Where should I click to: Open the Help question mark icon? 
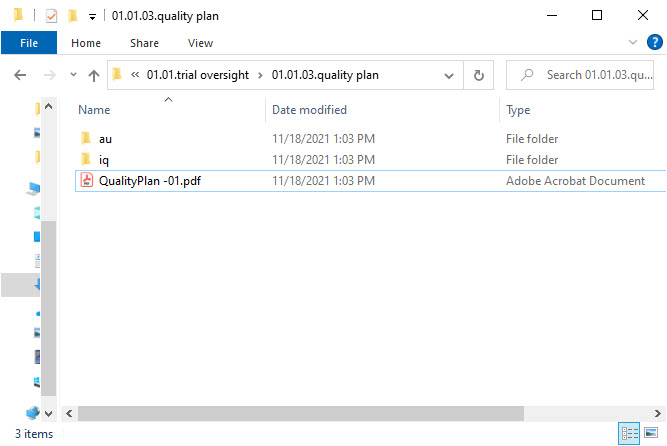pyautogui.click(x=654, y=43)
